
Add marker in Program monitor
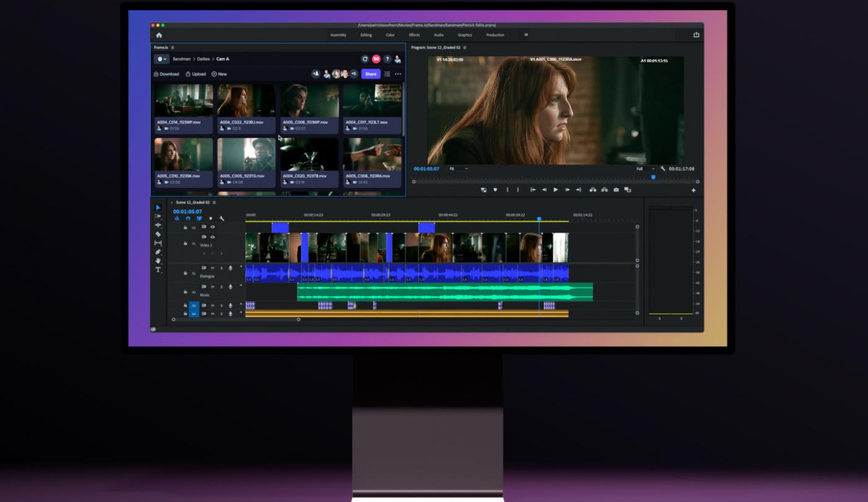pyautogui.click(x=495, y=190)
